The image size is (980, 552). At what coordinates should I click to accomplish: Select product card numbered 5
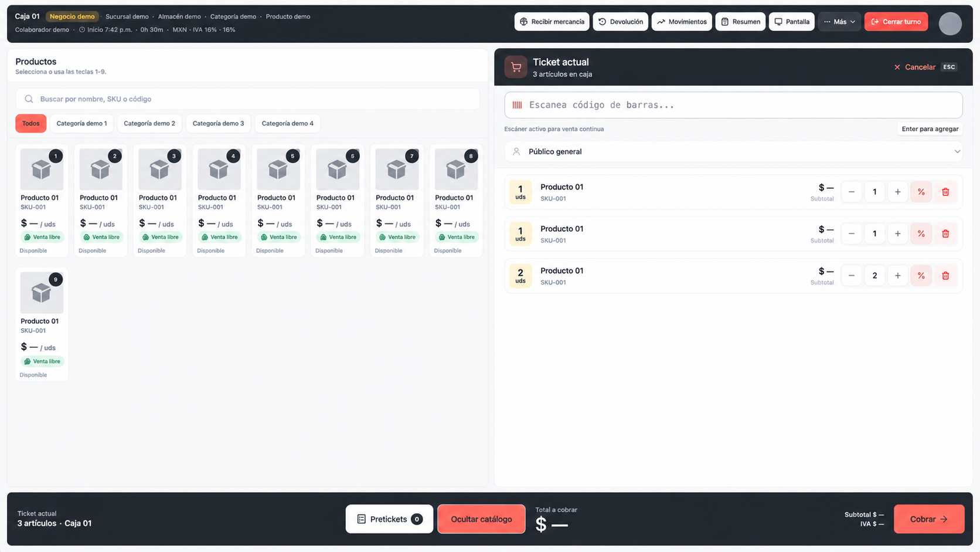[x=278, y=201]
